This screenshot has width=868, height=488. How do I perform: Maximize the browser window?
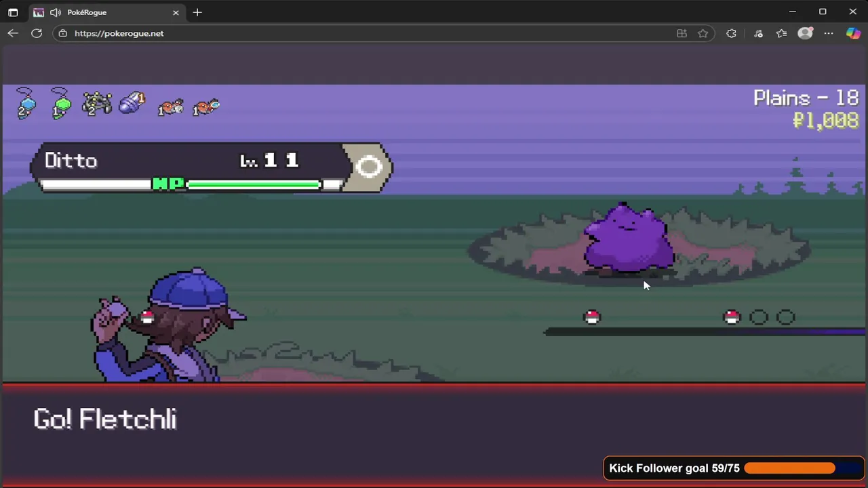(823, 12)
